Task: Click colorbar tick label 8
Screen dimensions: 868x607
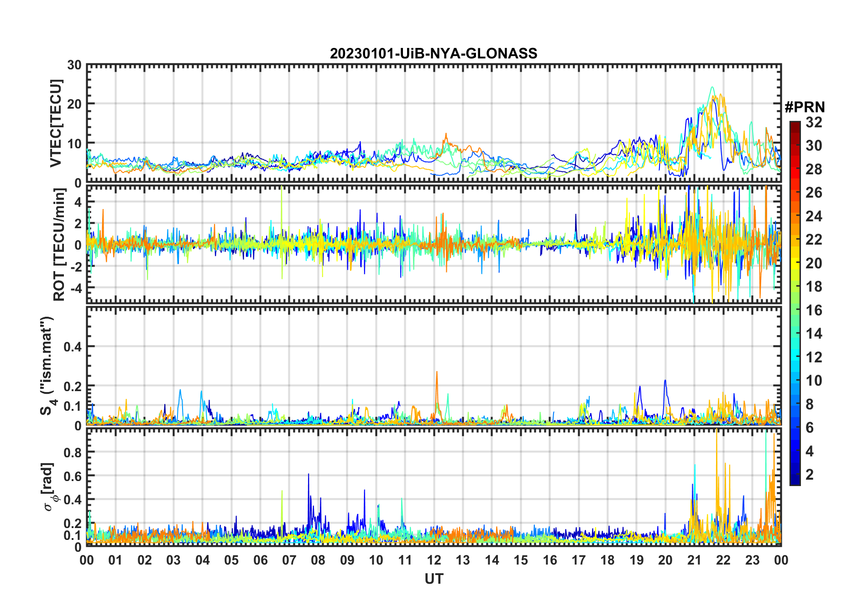Action: point(810,404)
